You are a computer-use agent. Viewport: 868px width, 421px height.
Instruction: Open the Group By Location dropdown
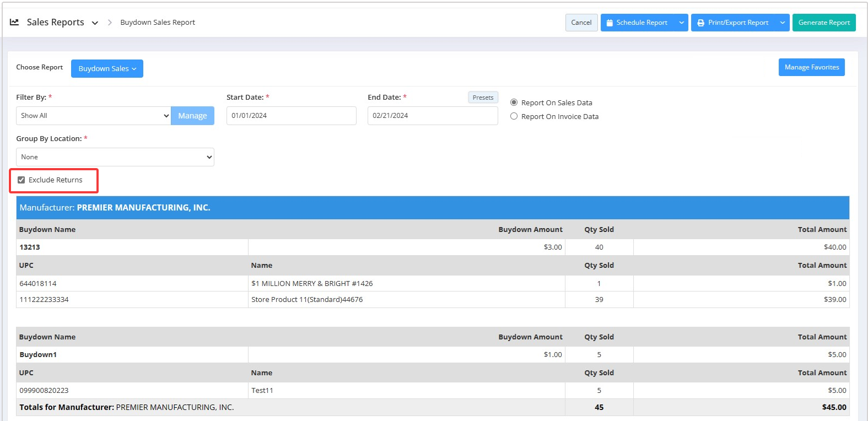tap(115, 157)
